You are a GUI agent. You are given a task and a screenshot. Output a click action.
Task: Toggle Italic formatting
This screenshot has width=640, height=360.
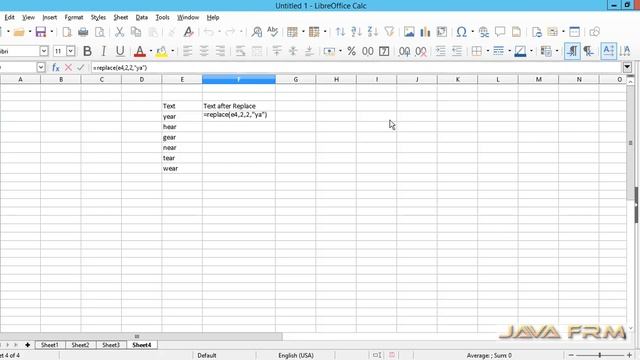tap(104, 51)
